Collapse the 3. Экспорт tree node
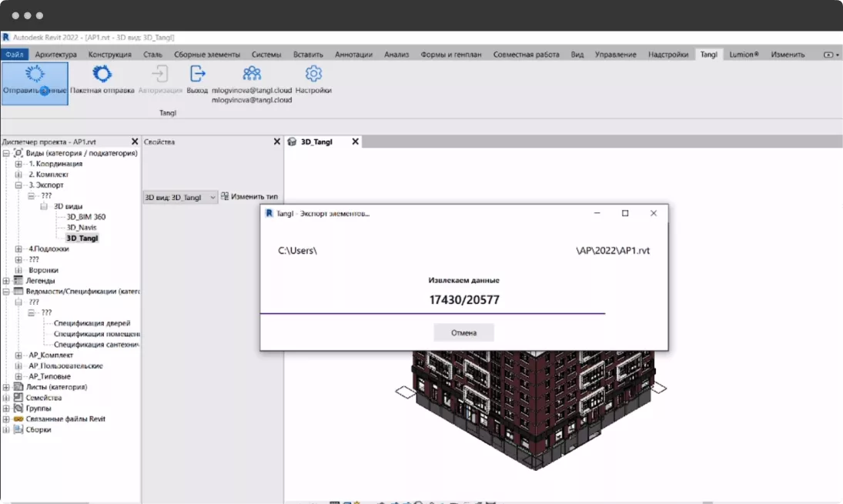 18,185
